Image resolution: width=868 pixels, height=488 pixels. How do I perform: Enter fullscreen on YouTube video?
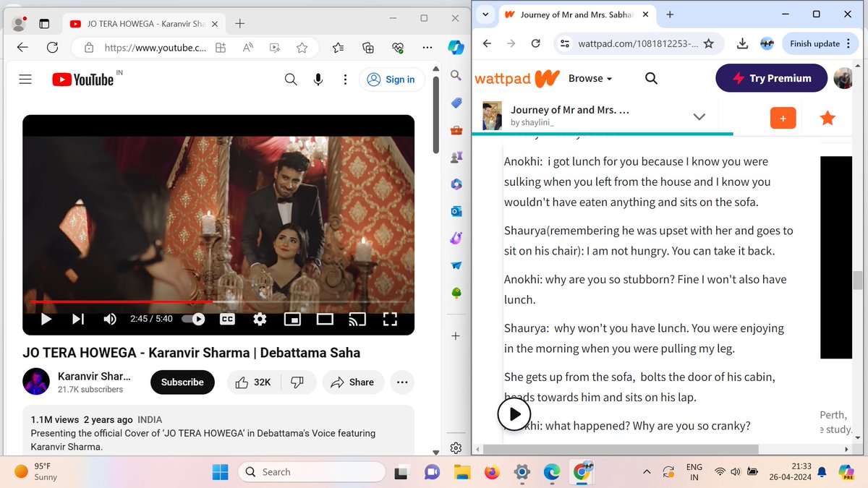click(x=390, y=319)
